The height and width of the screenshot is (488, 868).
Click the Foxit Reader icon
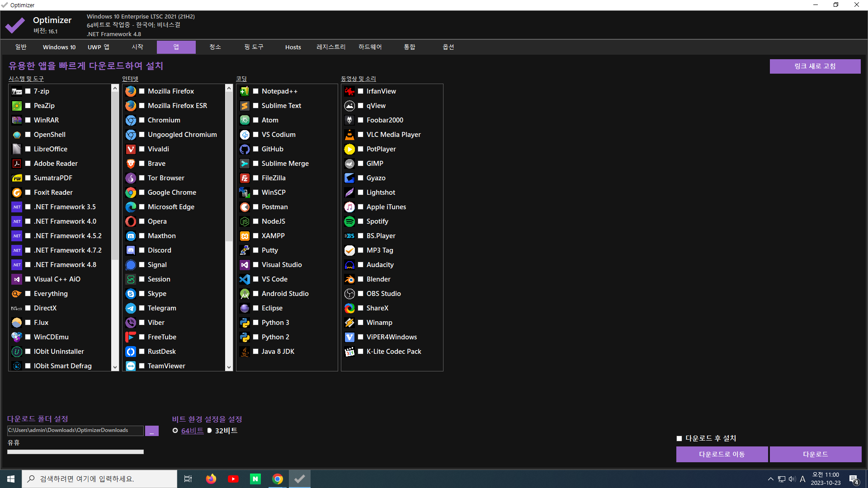tap(17, 192)
